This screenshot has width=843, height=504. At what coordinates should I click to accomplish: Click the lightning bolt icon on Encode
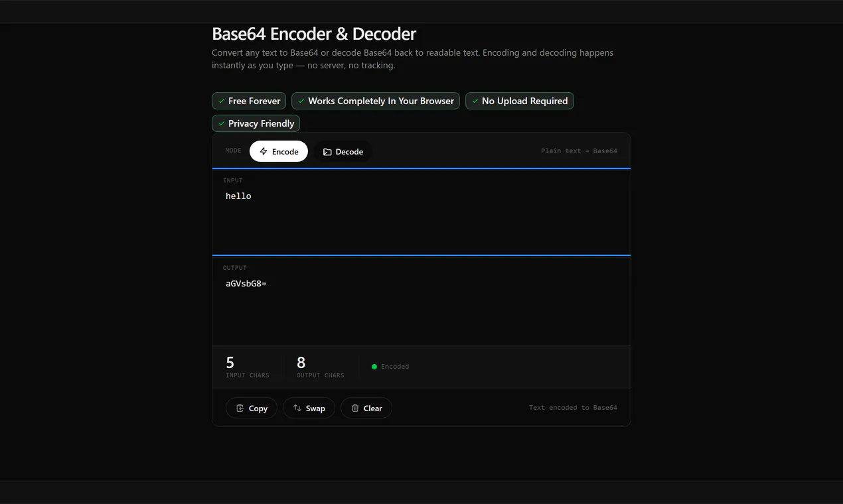click(264, 151)
